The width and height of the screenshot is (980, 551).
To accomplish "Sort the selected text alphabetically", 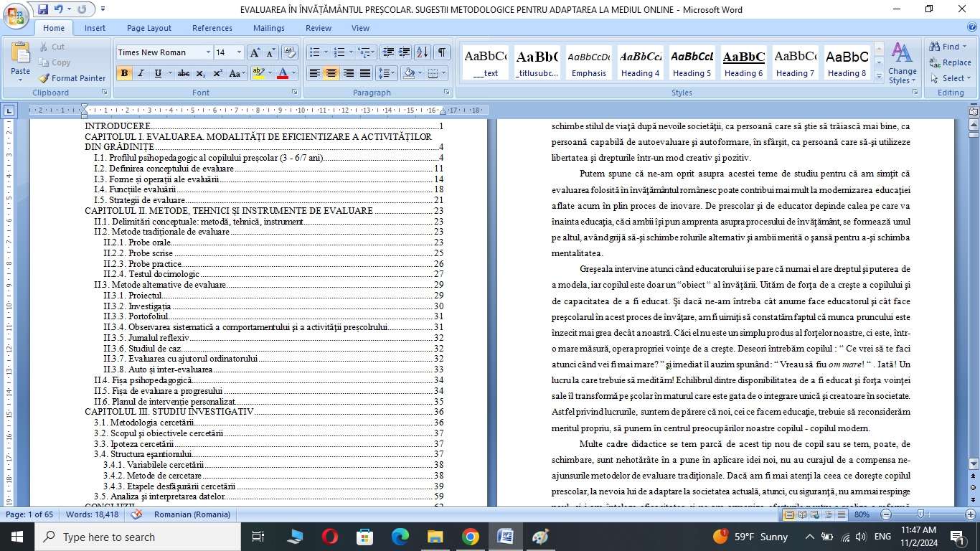I will 423,52.
